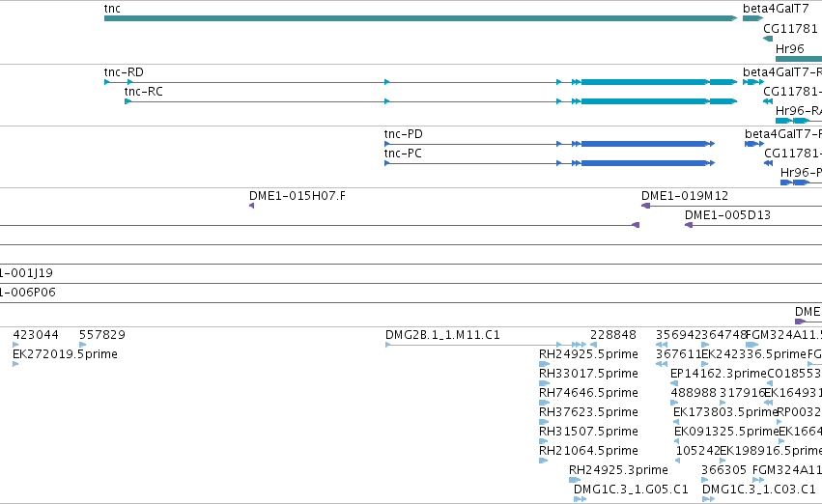Open EK272019.5prime EST label
This screenshot has width=822, height=504.
65,354
